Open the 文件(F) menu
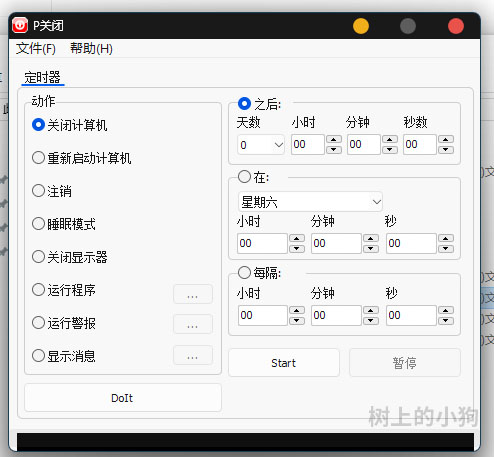This screenshot has height=457, width=494. pos(36,49)
